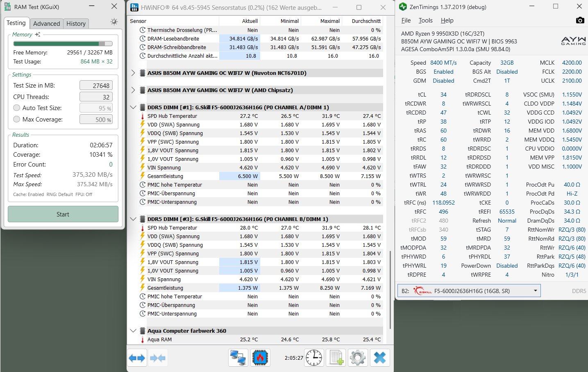This screenshot has width=588, height=372.
Task: Select the Testing tab in RAM Test
Action: (16, 23)
